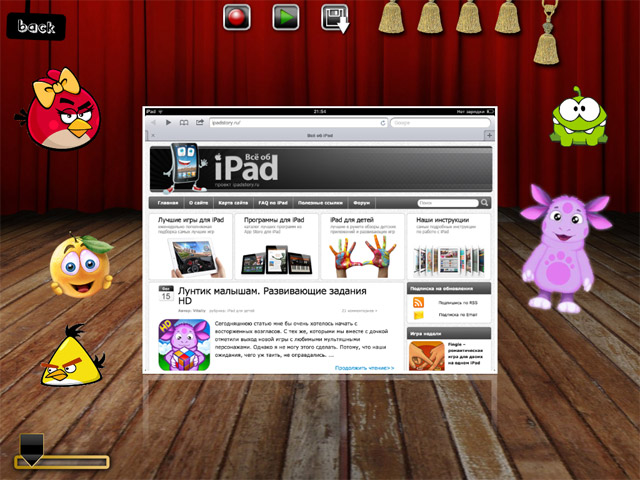Viewport: 640px width, 480px height.
Task: Click the Safari share icon in the backdrop
Action: click(x=200, y=122)
